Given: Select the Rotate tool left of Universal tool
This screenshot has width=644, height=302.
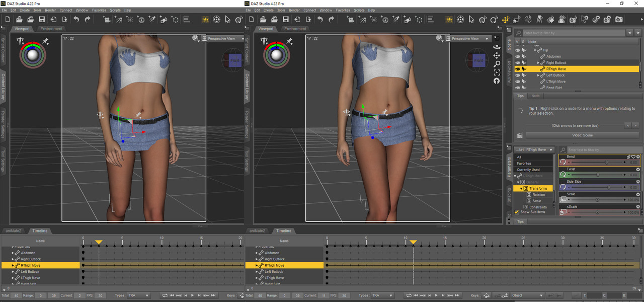Looking at the screenshot, I should click(494, 20).
